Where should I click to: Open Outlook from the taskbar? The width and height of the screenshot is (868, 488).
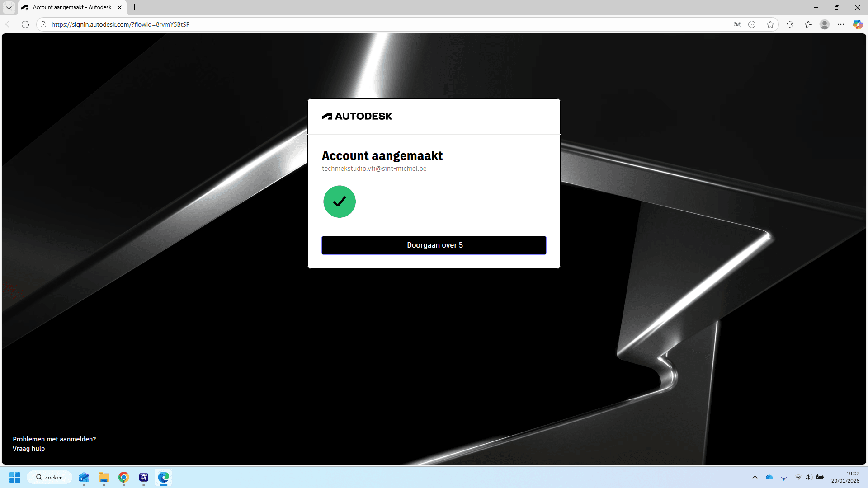[x=84, y=477]
